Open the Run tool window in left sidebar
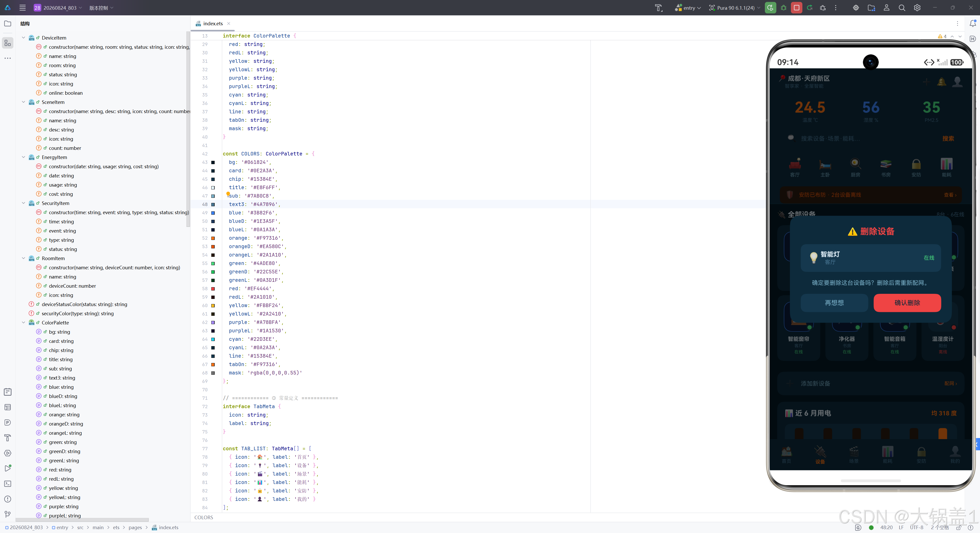This screenshot has width=980, height=533. click(8, 468)
